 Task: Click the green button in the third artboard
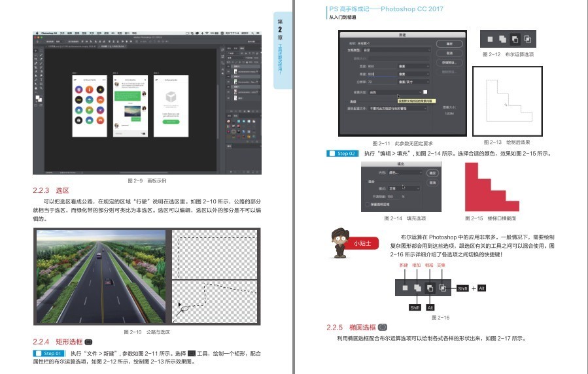pyautogui.click(x=171, y=122)
